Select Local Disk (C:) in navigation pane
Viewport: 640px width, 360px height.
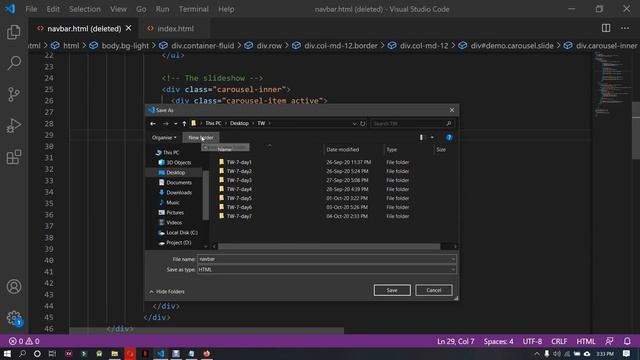click(x=182, y=232)
